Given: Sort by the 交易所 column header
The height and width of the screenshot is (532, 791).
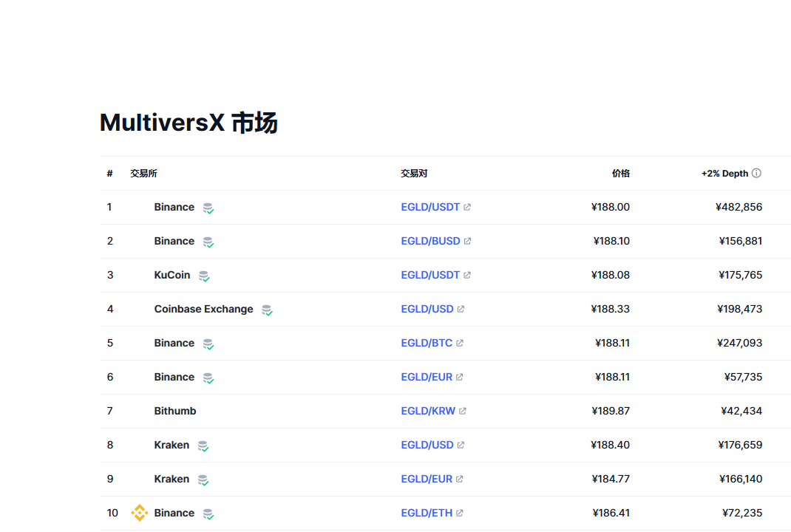Looking at the screenshot, I should [x=143, y=174].
